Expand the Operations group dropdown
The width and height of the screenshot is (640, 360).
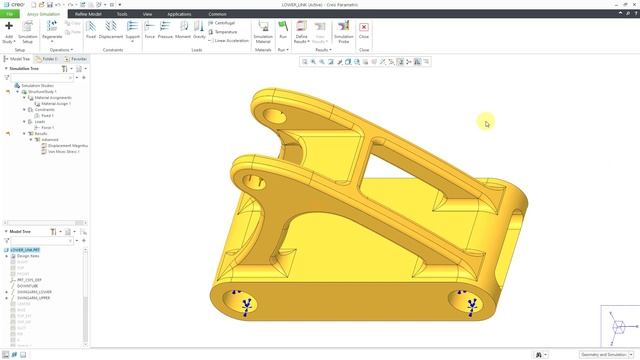tap(61, 50)
